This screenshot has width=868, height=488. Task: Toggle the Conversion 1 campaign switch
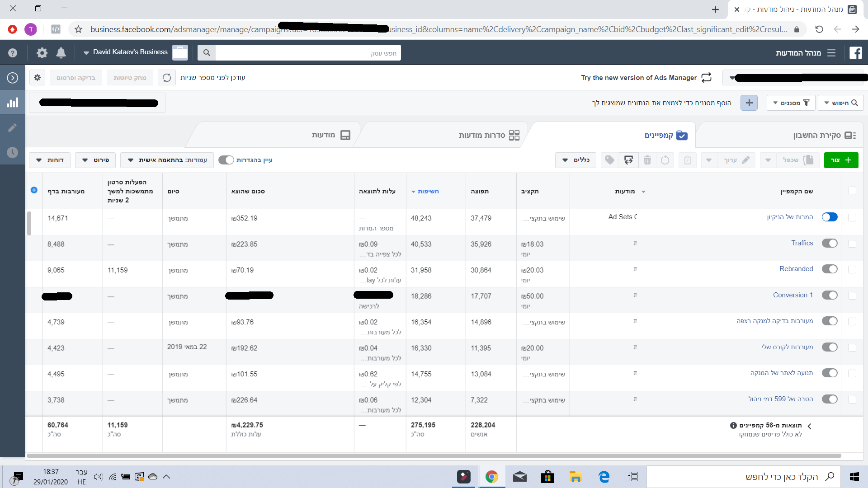830,295
